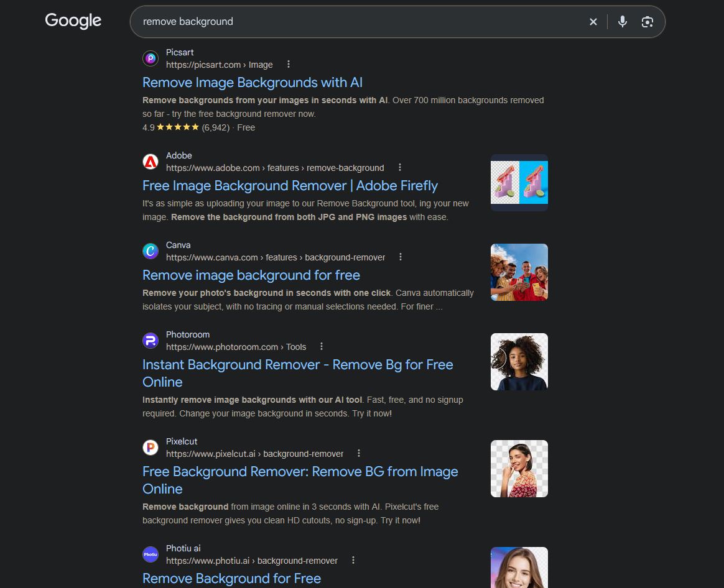Click the 'Canva' site name
This screenshot has width=724, height=588.
click(x=179, y=245)
